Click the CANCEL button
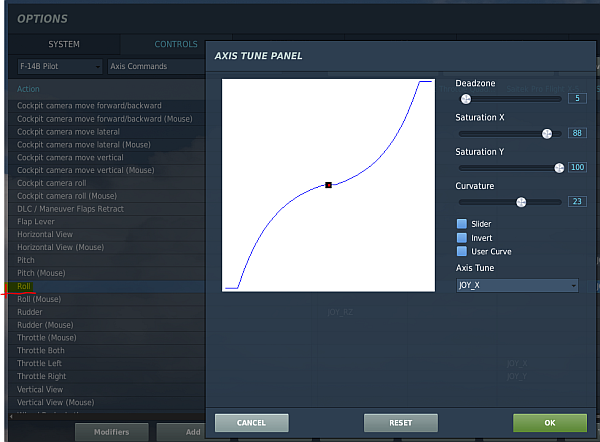Image resolution: width=600 pixels, height=442 pixels. coord(251,423)
